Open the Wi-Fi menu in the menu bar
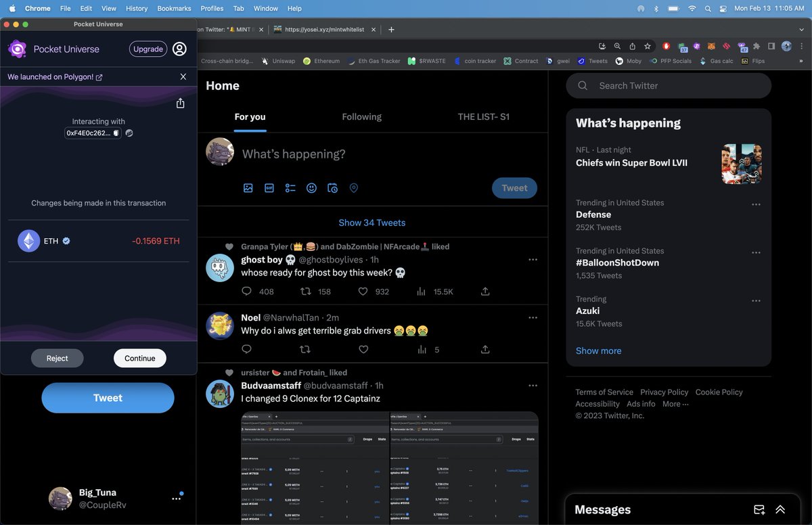This screenshot has width=812, height=525. [x=692, y=8]
